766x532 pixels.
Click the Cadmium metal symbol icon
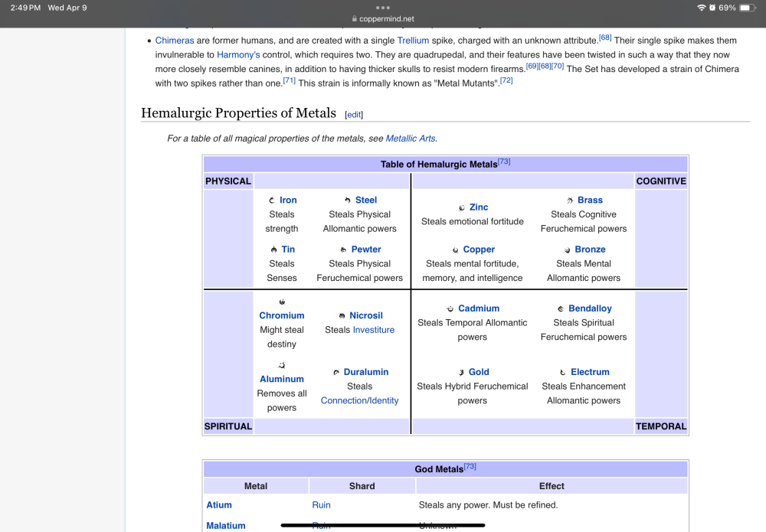[x=450, y=308]
